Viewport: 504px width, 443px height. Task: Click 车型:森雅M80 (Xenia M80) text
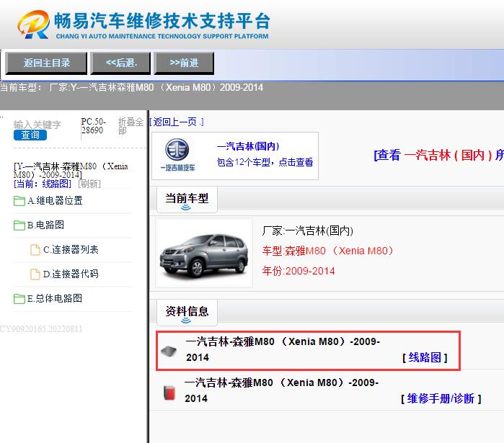(327, 251)
